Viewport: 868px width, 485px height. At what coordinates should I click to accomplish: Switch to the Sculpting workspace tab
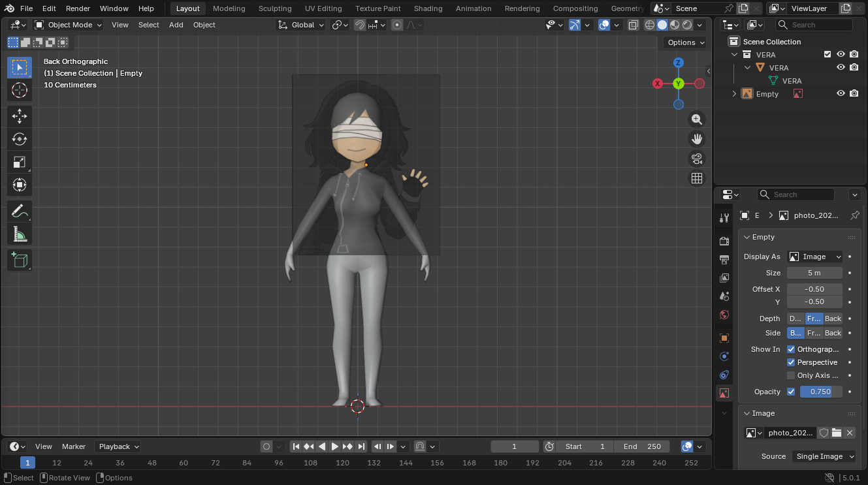click(x=275, y=8)
